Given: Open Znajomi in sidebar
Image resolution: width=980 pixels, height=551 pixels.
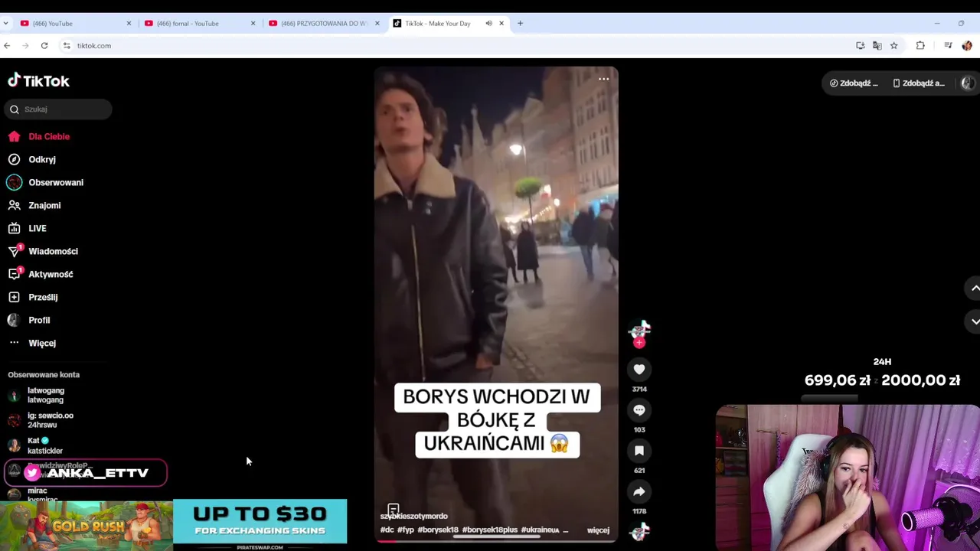Looking at the screenshot, I should click(x=34, y=205).
